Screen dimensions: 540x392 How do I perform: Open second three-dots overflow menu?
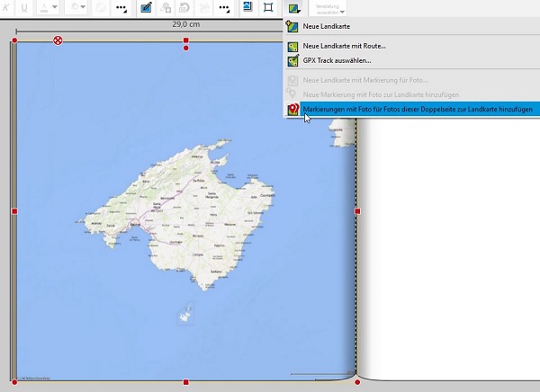[223, 7]
